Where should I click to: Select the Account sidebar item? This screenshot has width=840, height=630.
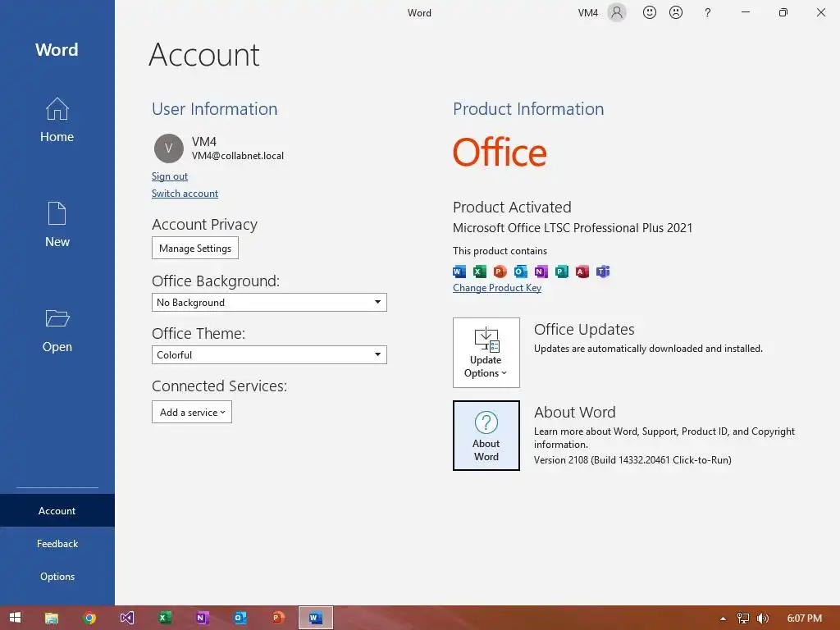(x=57, y=510)
